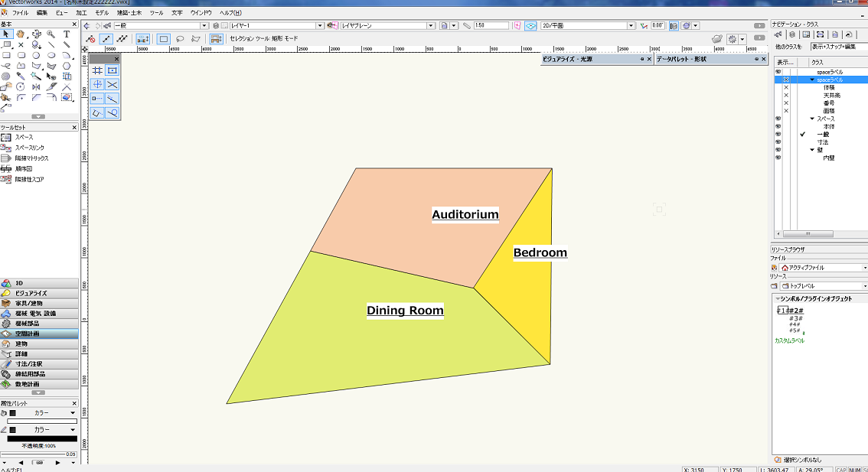Screen dimensions: 868x472
Task: Toggle visibility of 内壁 class
Action: click(x=778, y=158)
